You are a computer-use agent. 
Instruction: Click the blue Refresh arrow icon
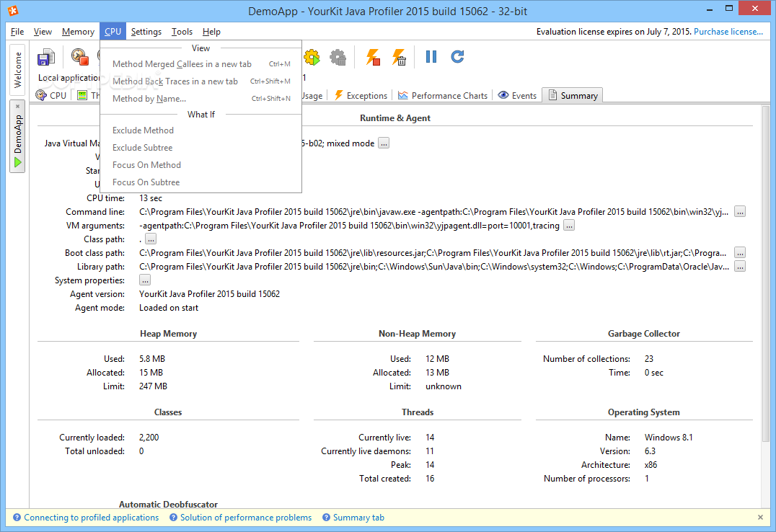click(457, 56)
